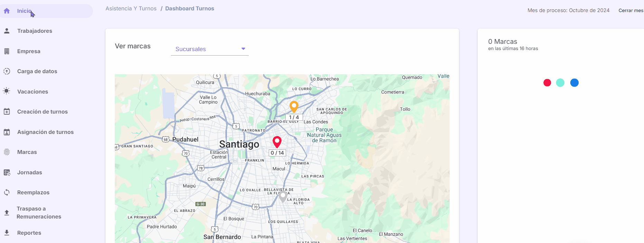644x243 pixels.
Task: Click the download icon for Reportes
Action: tap(7, 233)
